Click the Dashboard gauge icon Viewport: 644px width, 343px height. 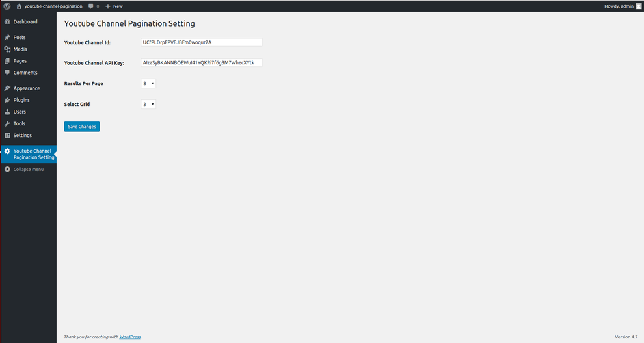(7, 21)
